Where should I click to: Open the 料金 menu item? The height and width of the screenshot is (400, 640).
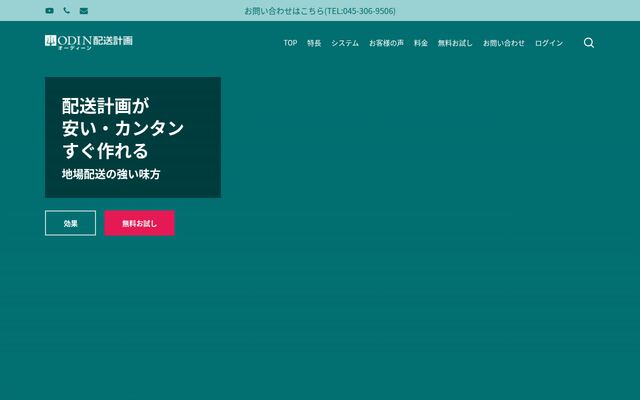click(x=421, y=43)
